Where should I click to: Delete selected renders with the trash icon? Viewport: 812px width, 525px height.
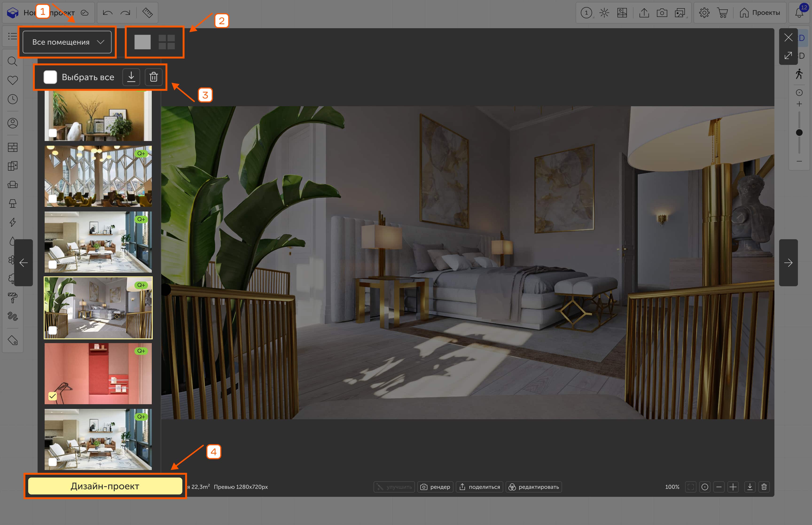[154, 77]
